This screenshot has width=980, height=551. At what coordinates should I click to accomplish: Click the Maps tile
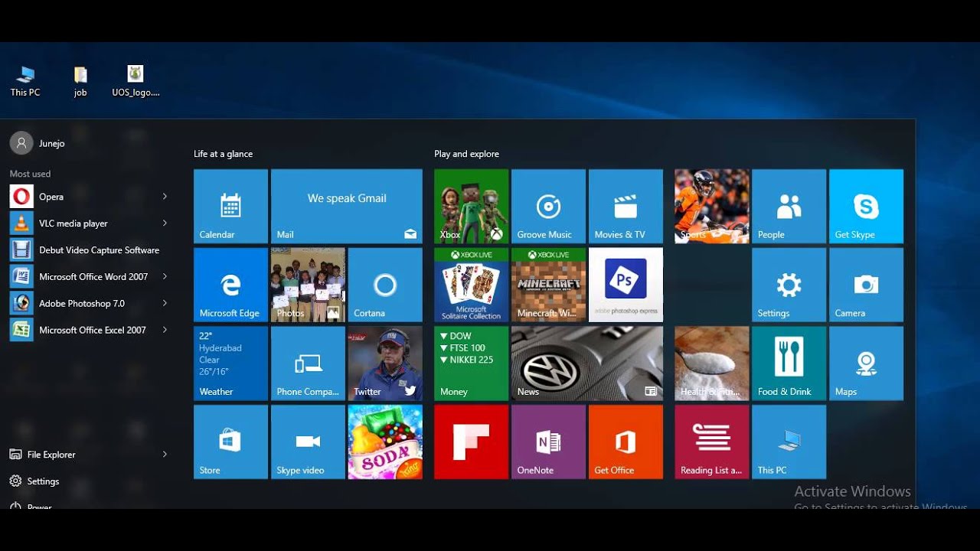[866, 364]
